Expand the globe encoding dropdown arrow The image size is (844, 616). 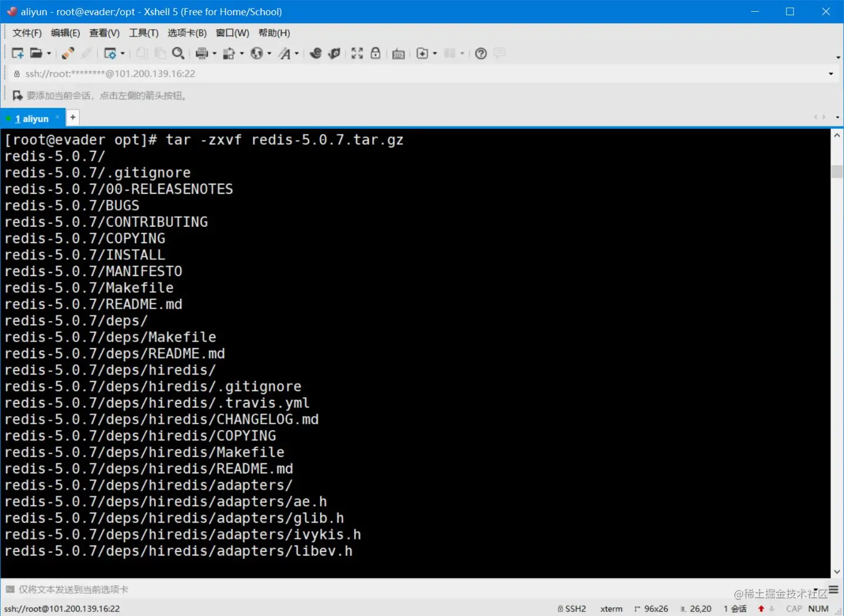tap(270, 53)
